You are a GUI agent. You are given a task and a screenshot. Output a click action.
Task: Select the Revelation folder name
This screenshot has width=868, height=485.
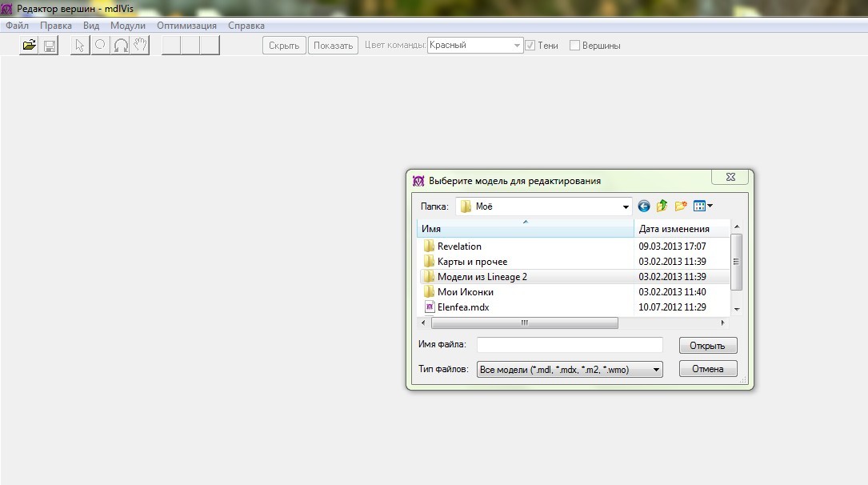click(459, 246)
